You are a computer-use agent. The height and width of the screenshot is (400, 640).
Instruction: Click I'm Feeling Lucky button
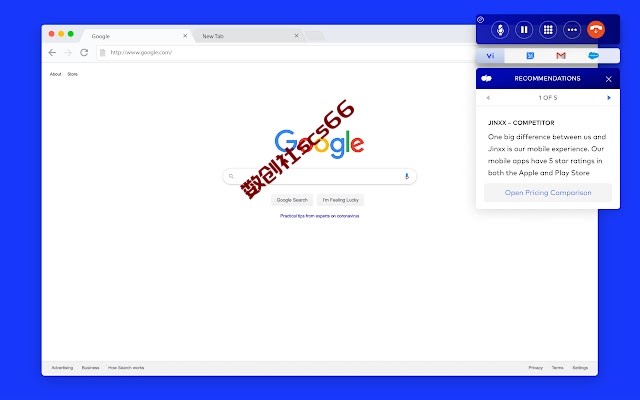[x=340, y=200]
